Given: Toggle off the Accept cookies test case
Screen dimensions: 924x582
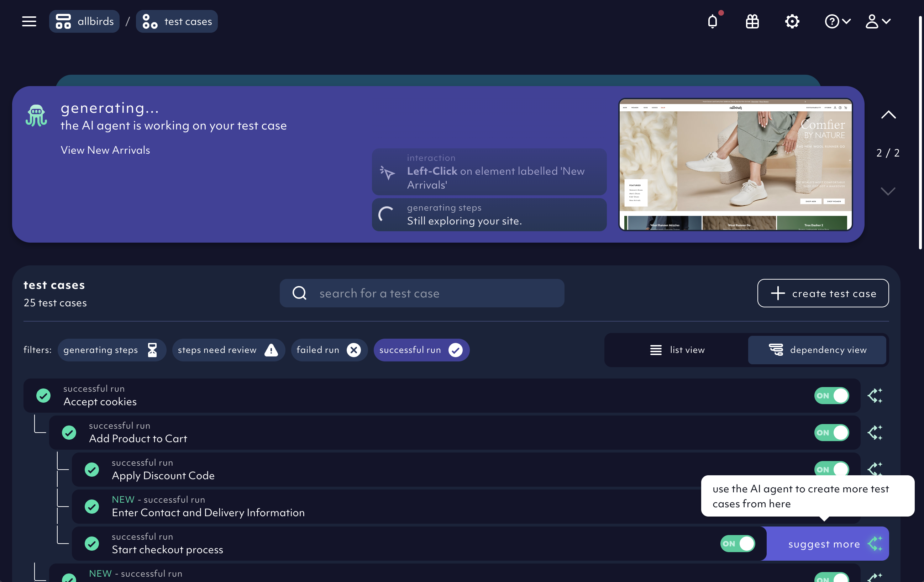Looking at the screenshot, I should coord(831,396).
